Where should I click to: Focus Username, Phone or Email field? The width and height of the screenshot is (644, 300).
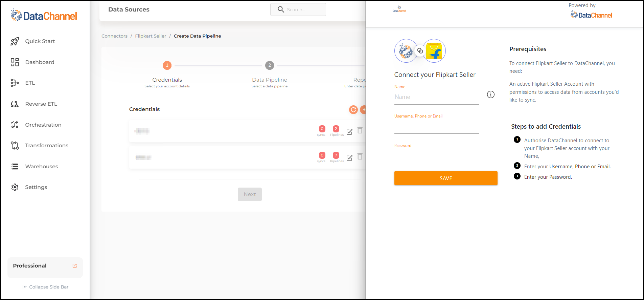[437, 127]
